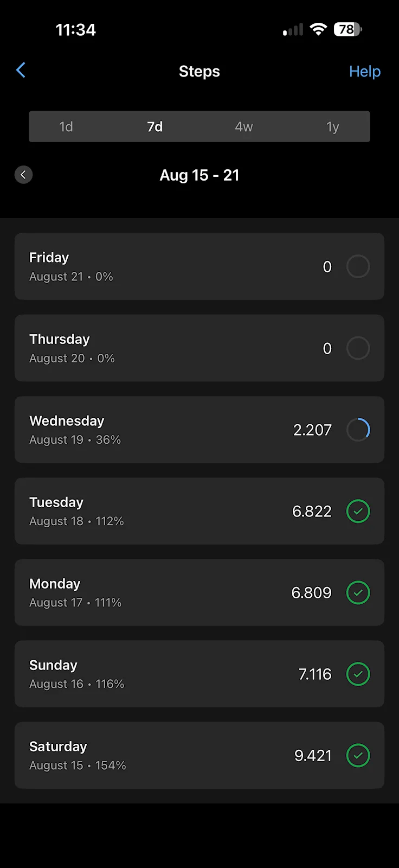Tap the blue back arrow icon

[x=21, y=70]
